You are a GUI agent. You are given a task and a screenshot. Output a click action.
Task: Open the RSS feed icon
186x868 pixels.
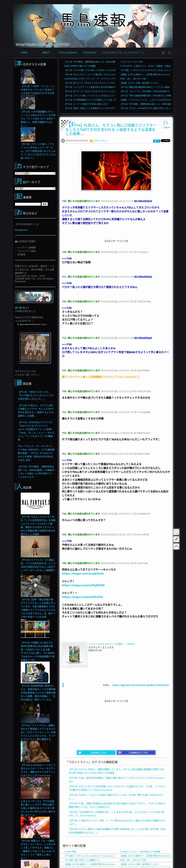(169, 53)
